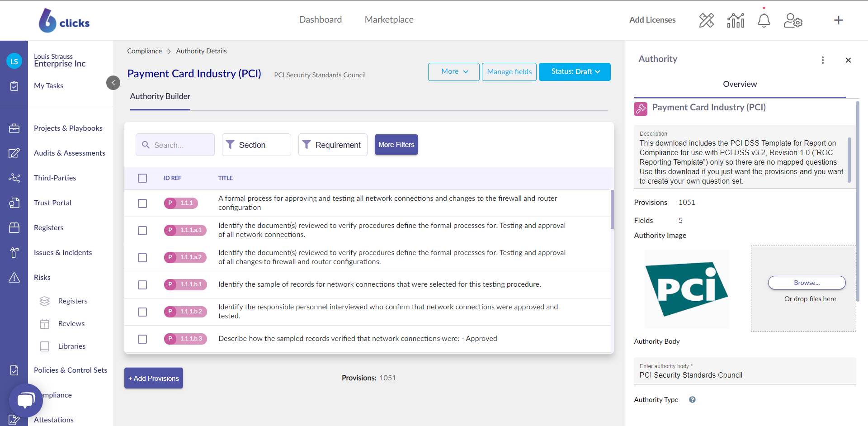868x426 pixels.
Task: Click the plus icon in top bar
Action: [x=839, y=20]
